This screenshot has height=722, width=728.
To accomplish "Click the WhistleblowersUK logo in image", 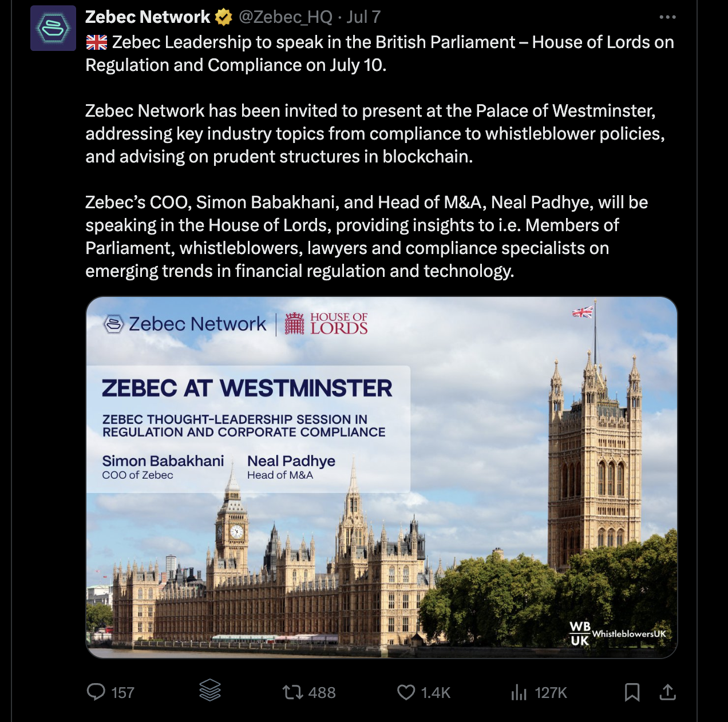I will pos(618,634).
